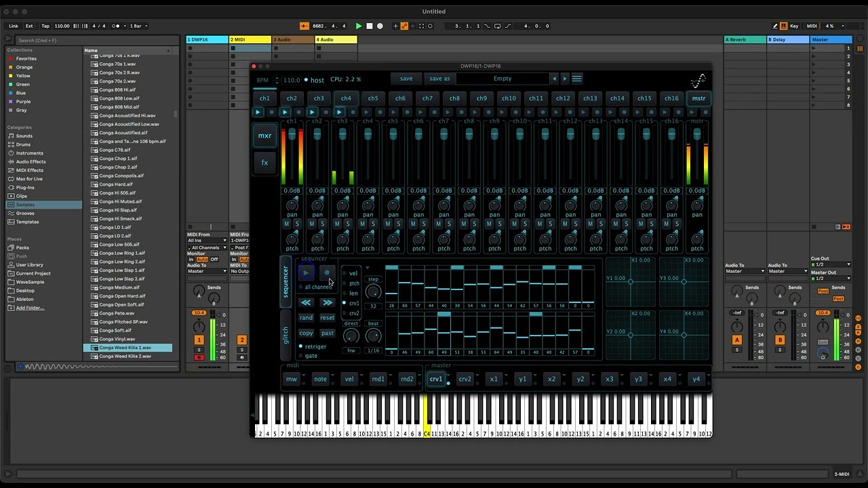This screenshot has width=868, height=488.
Task: Click the Arrangement Record button in Ableton transport
Action: 380,26
